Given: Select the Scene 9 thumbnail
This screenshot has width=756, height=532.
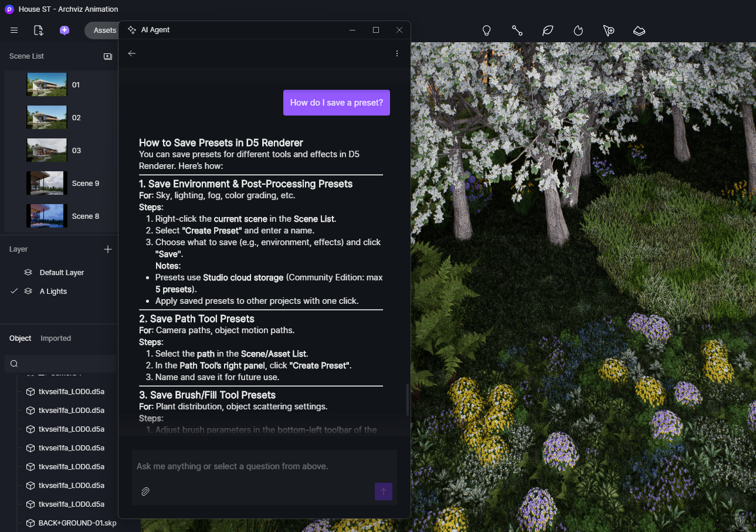Looking at the screenshot, I should [47, 183].
